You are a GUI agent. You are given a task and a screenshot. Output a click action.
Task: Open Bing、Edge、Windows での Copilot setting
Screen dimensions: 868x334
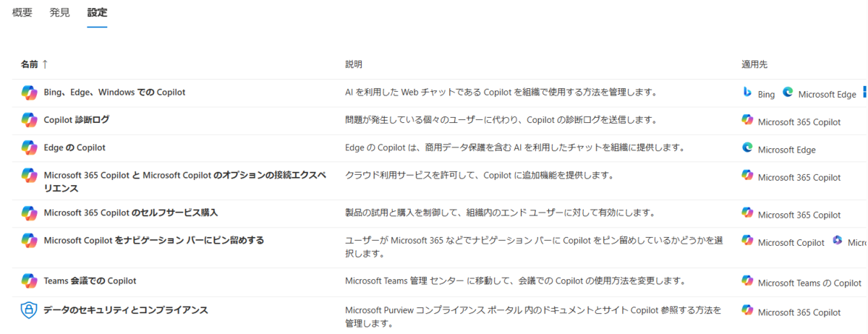tap(115, 93)
